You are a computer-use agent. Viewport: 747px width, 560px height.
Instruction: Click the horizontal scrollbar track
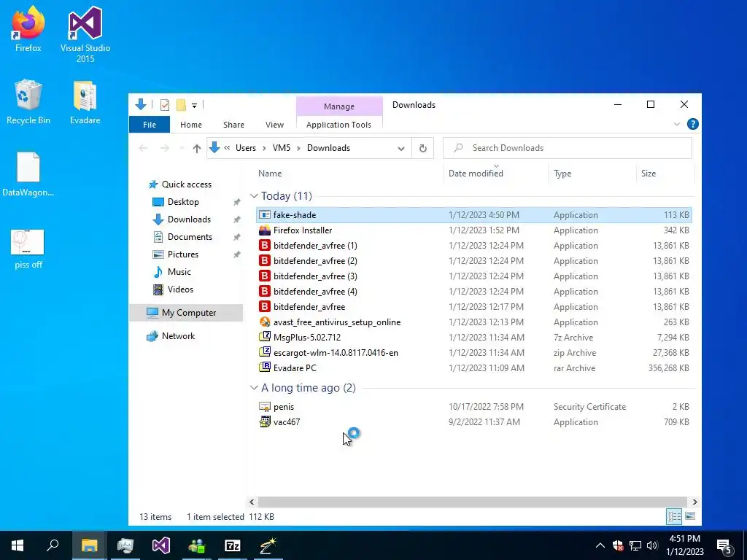(472, 502)
